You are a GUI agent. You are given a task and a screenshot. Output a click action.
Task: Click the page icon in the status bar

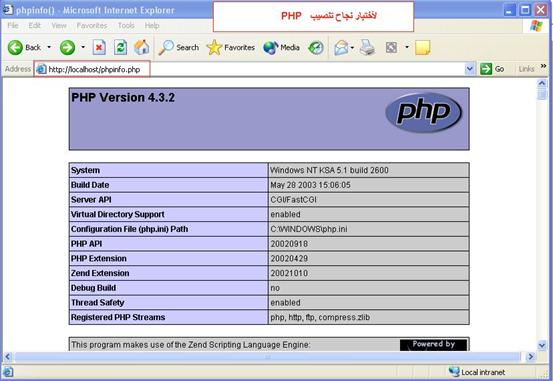coord(8,372)
